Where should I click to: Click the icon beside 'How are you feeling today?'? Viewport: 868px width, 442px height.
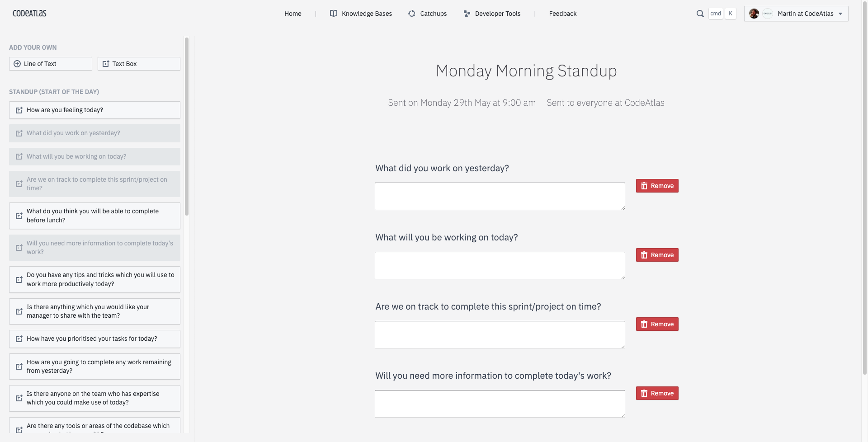(x=19, y=110)
